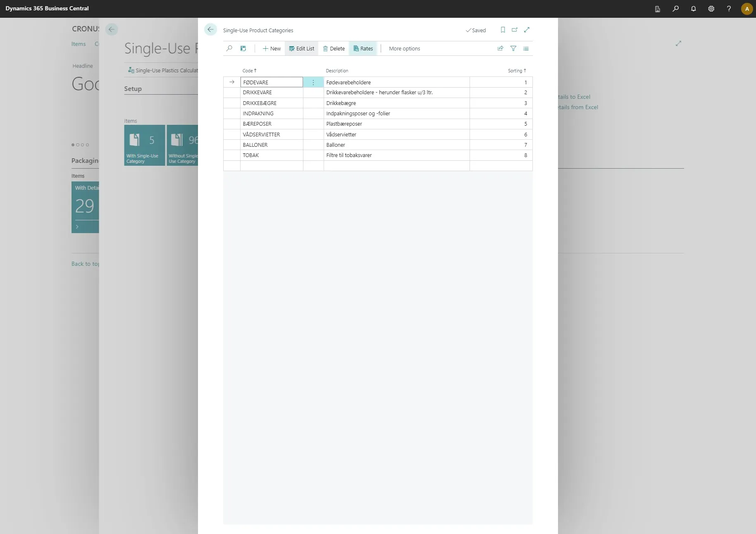Open page in new window icon

coord(515,30)
